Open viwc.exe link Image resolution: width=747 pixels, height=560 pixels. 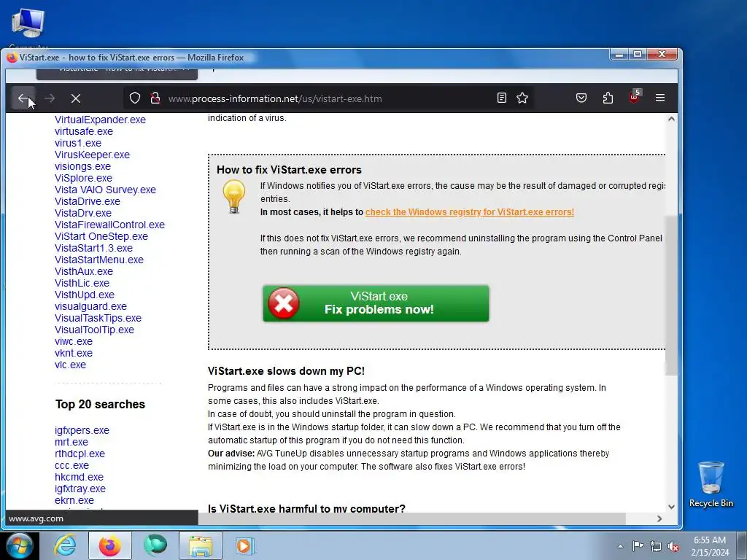tap(74, 341)
